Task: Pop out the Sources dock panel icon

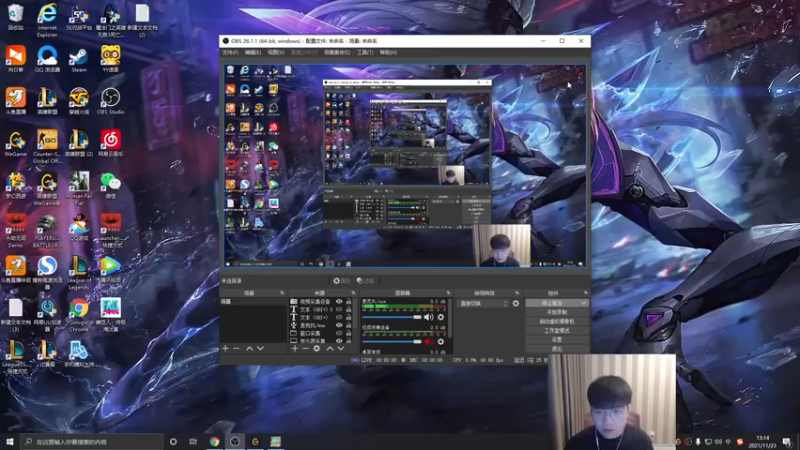Action: 353,293
